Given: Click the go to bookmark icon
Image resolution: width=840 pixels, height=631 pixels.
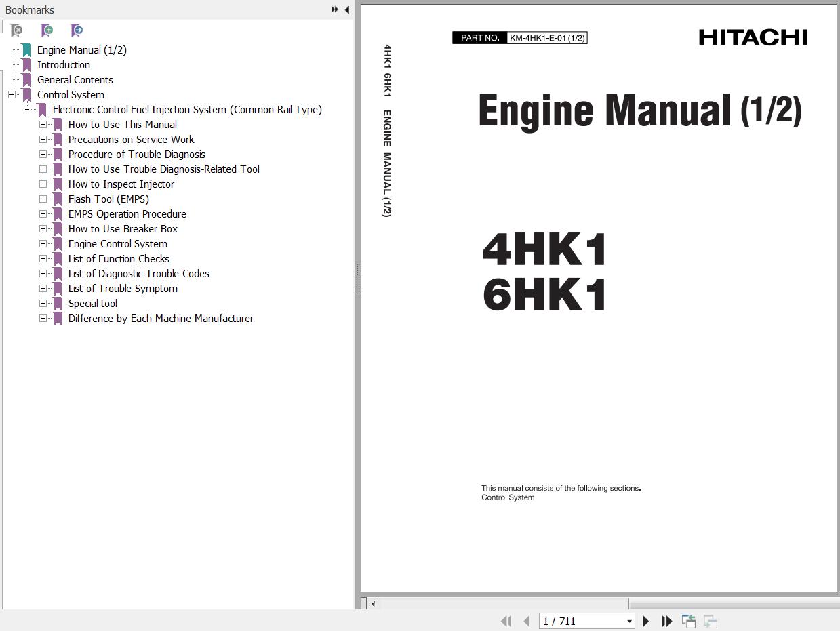Looking at the screenshot, I should pyautogui.click(x=77, y=30).
